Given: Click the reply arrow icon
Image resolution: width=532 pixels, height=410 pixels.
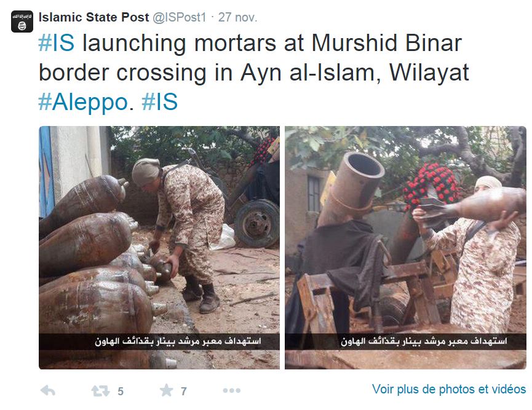Looking at the screenshot, I should (48, 391).
